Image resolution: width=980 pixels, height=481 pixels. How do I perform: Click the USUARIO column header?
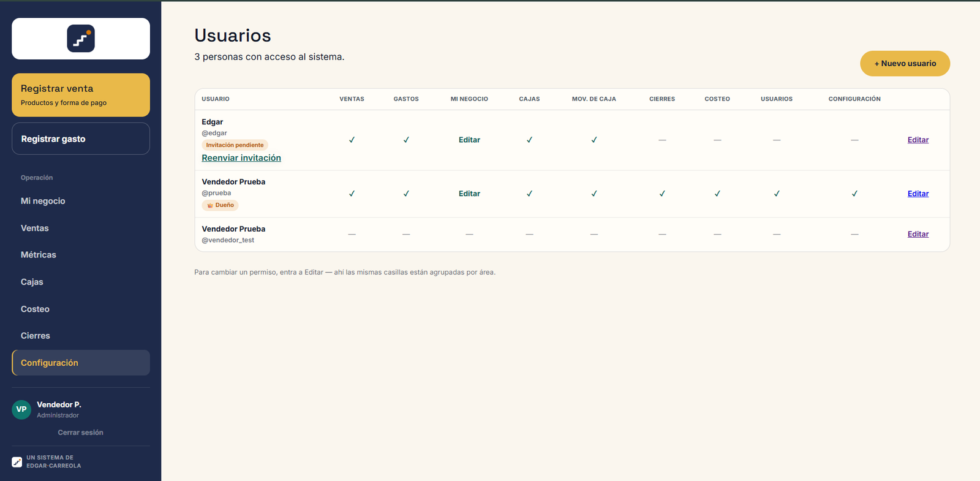(x=216, y=99)
